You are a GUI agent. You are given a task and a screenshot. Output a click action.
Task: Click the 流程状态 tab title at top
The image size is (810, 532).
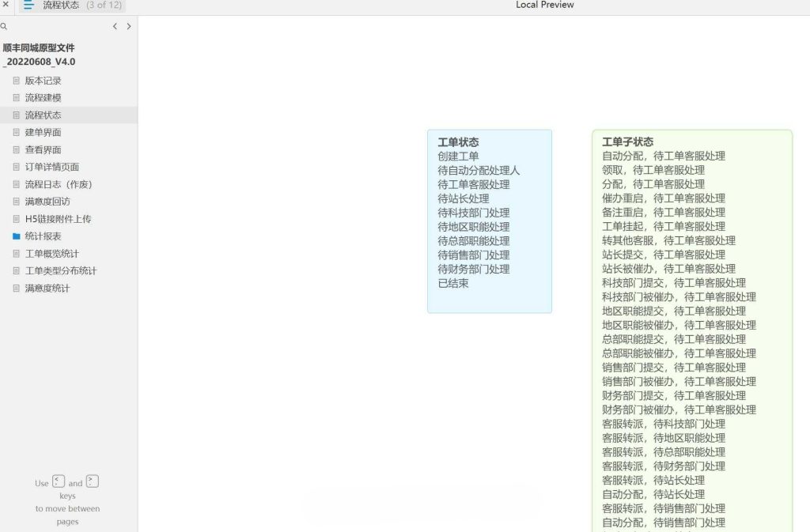click(61, 5)
